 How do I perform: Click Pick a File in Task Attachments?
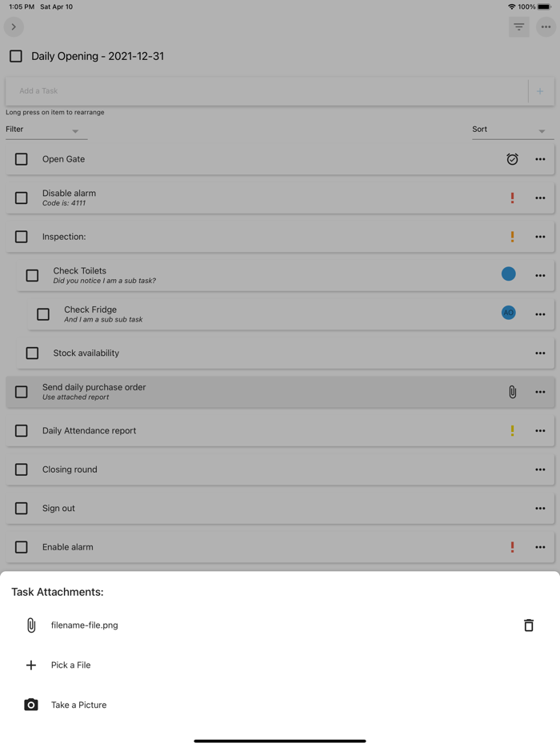[70, 665]
